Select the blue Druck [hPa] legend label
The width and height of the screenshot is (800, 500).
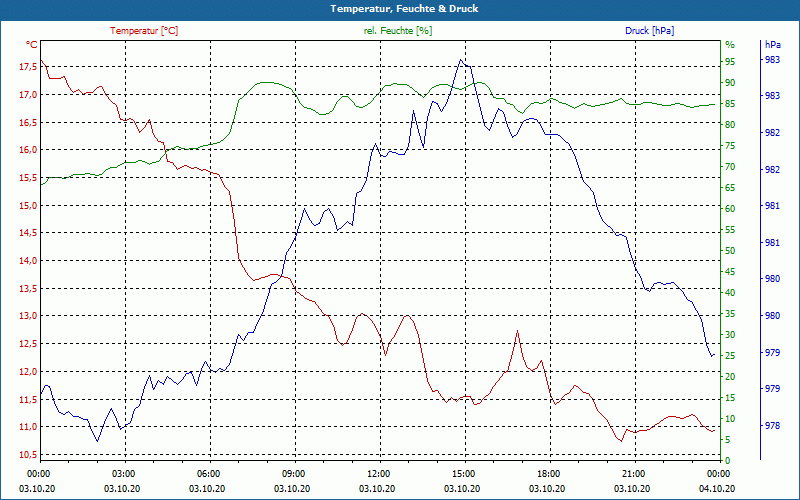[649, 31]
